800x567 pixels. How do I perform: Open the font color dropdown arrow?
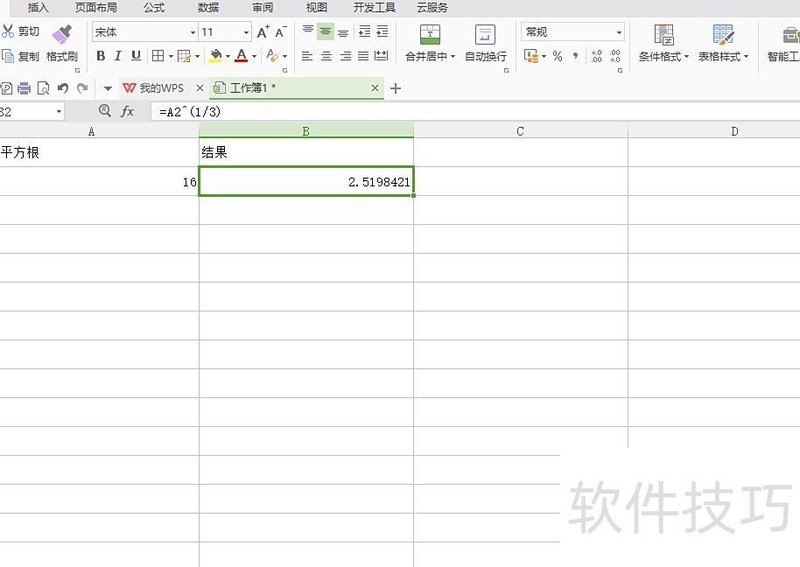[254, 56]
